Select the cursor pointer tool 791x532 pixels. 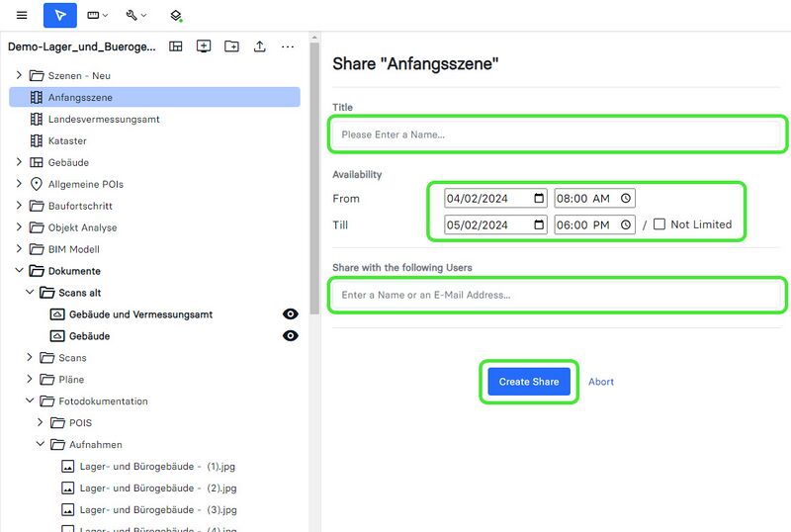click(60, 15)
